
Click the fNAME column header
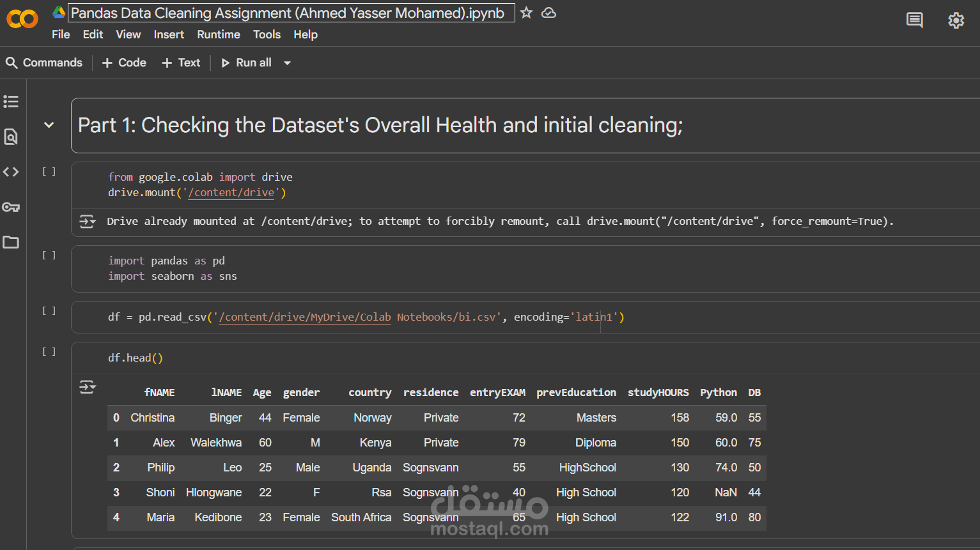pyautogui.click(x=159, y=393)
